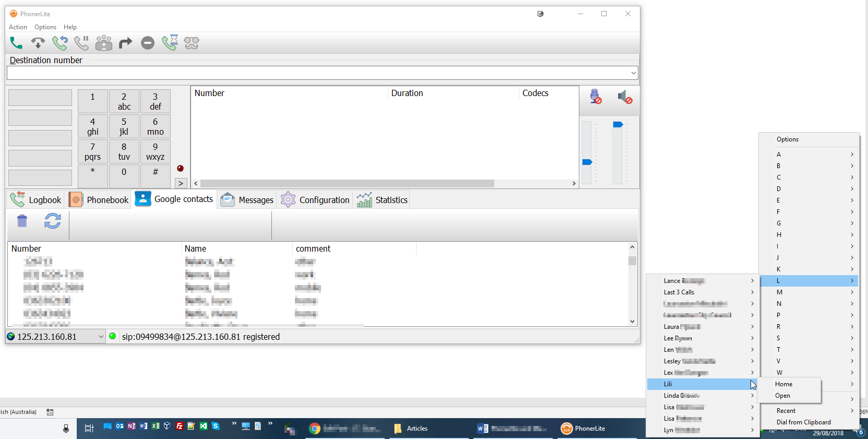
Task: Dial the hash key on the keypad
Action: click(x=155, y=176)
